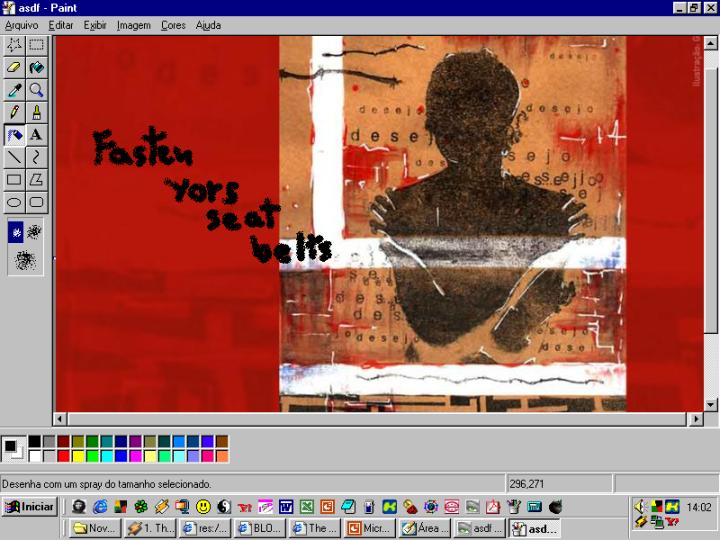Open the Imagem menu
The height and width of the screenshot is (540, 720).
[x=134, y=25]
